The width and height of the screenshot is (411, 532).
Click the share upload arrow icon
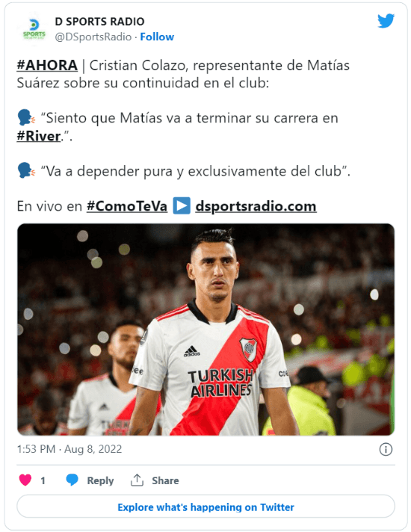137,480
